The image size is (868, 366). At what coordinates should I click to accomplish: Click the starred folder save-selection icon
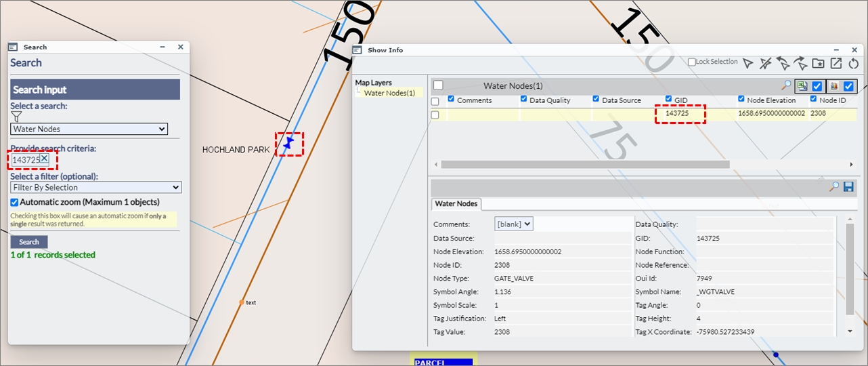[818, 63]
